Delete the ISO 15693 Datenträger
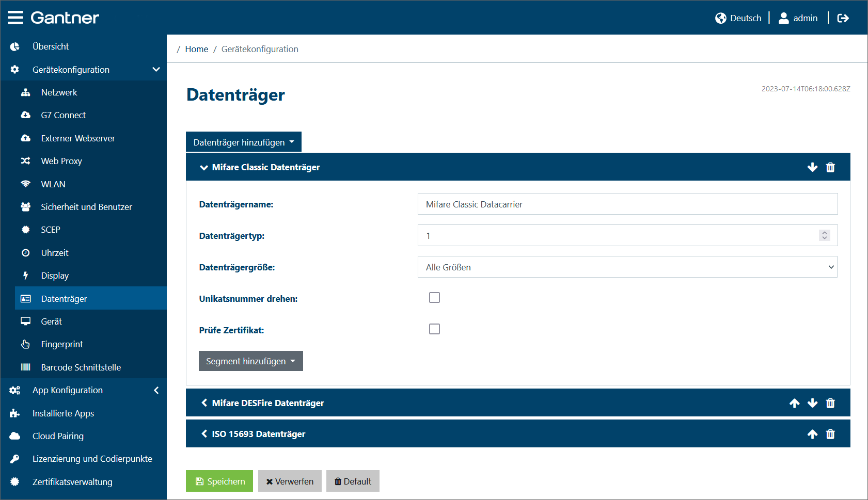868x500 pixels. [x=830, y=434]
